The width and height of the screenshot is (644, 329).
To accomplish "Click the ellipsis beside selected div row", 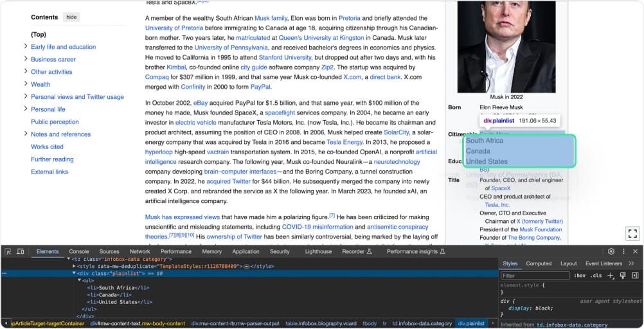I will pyautogui.click(x=4, y=273).
